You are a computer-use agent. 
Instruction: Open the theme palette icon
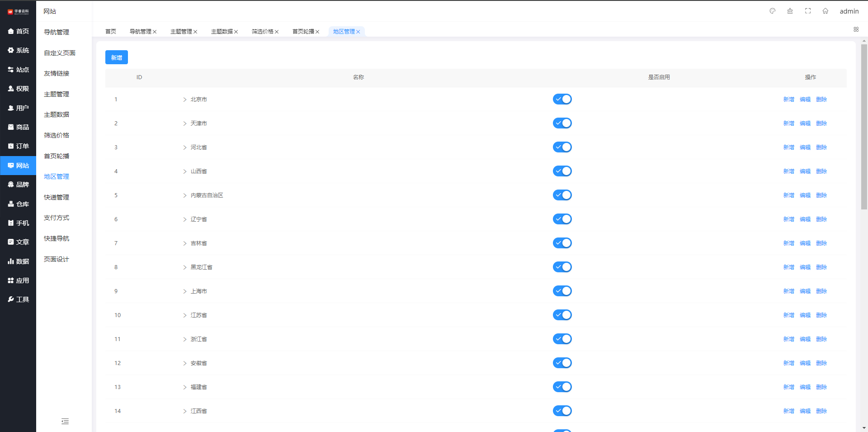772,11
